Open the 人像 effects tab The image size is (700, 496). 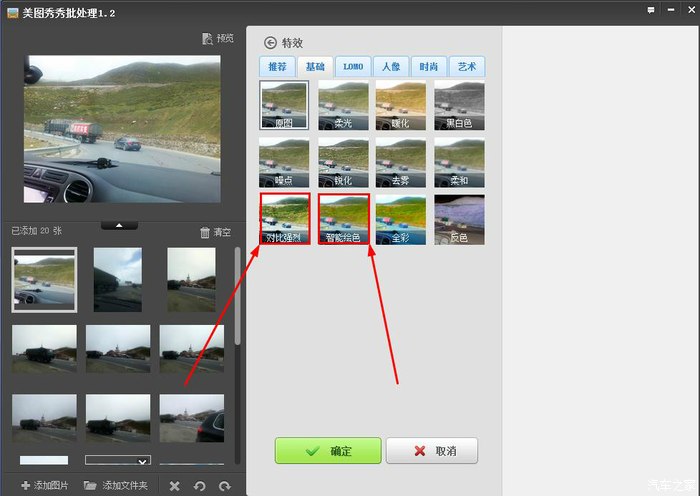click(390, 67)
